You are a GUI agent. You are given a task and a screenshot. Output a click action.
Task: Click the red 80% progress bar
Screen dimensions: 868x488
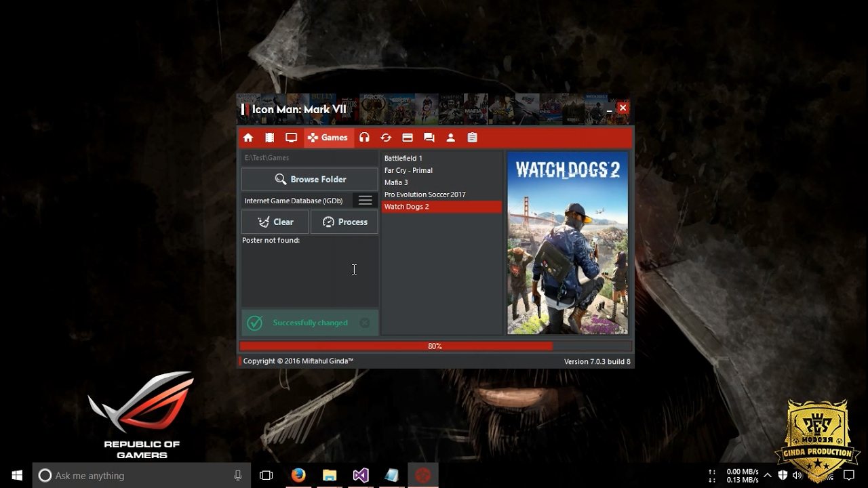click(435, 346)
